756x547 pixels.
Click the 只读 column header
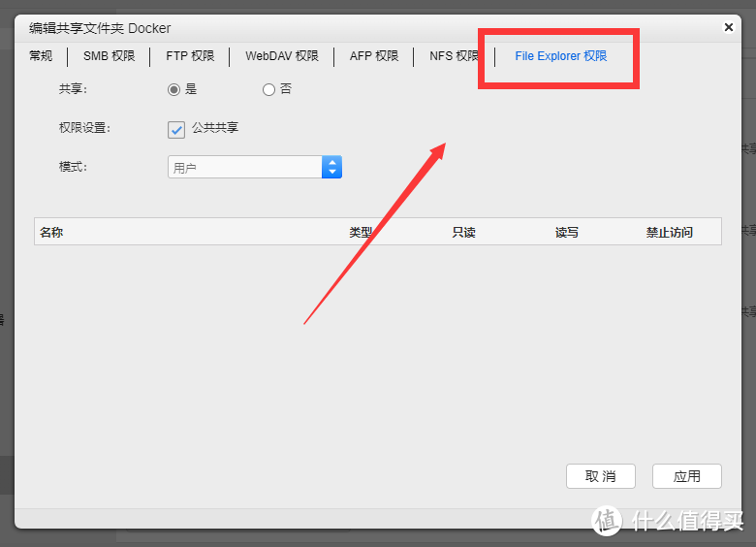pyautogui.click(x=464, y=233)
